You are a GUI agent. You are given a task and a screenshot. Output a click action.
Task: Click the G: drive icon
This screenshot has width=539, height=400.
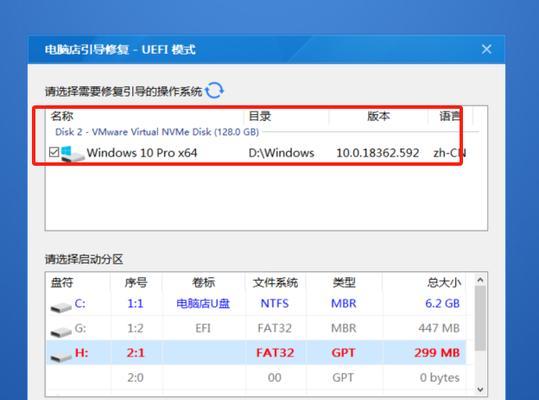point(61,330)
